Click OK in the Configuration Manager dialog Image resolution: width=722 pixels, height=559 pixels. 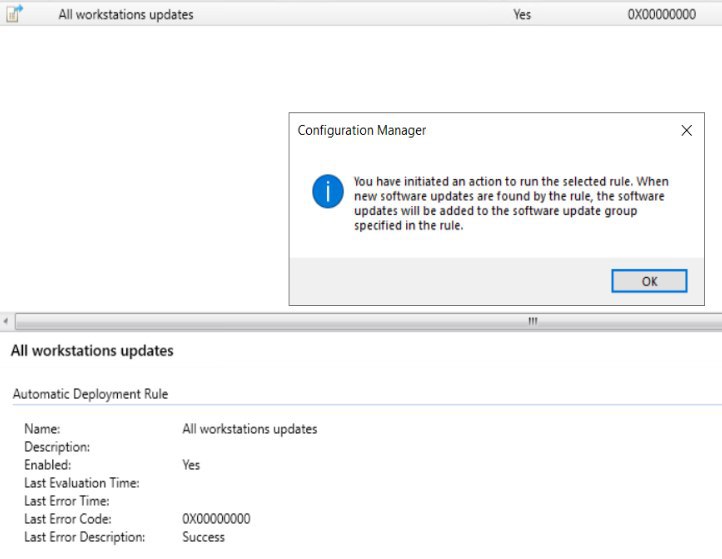[x=649, y=281]
